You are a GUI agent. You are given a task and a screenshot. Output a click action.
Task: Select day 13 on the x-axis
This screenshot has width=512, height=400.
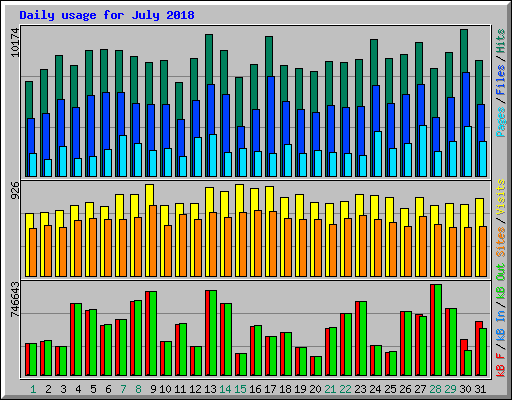tap(210, 389)
